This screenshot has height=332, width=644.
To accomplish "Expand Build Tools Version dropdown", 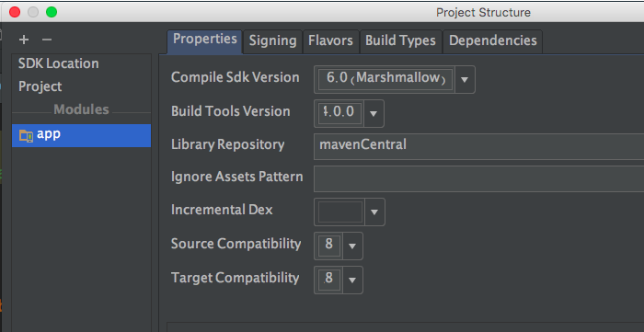I will [374, 113].
